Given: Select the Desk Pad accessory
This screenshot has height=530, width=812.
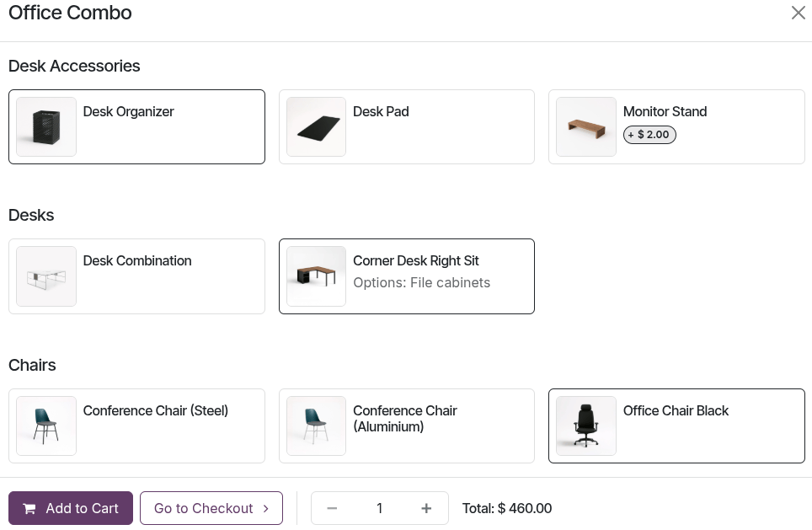Looking at the screenshot, I should click(407, 126).
